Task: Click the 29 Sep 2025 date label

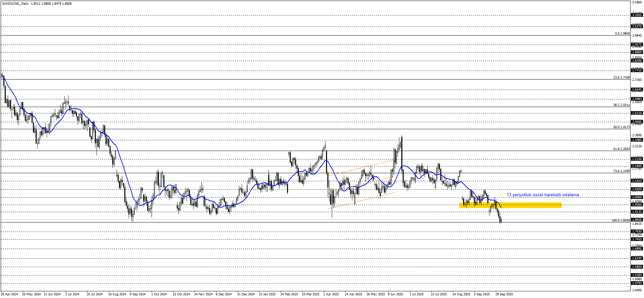Action: coord(504,294)
